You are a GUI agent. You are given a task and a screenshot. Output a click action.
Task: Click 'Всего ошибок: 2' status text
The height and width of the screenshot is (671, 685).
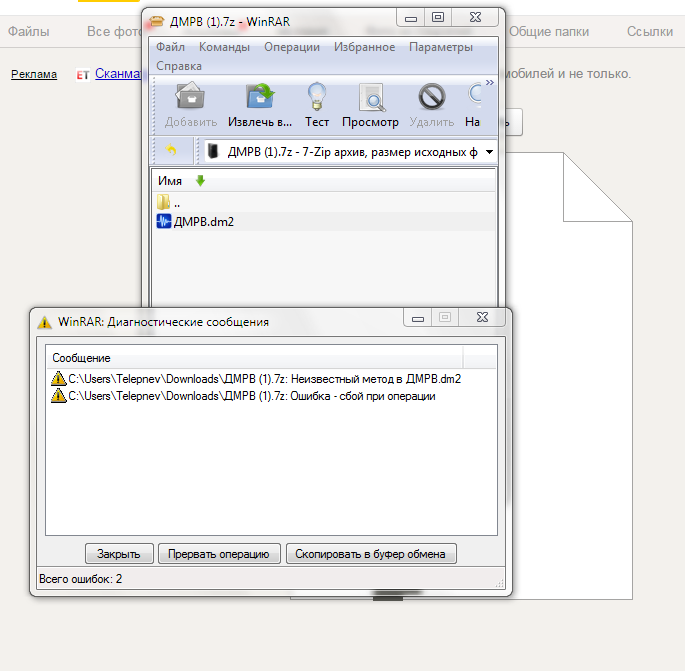coord(80,579)
